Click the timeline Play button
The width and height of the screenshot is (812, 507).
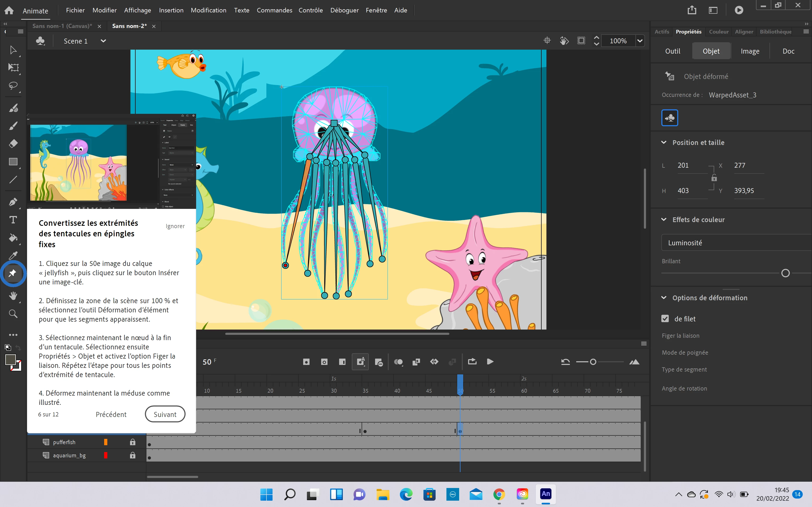click(x=490, y=362)
